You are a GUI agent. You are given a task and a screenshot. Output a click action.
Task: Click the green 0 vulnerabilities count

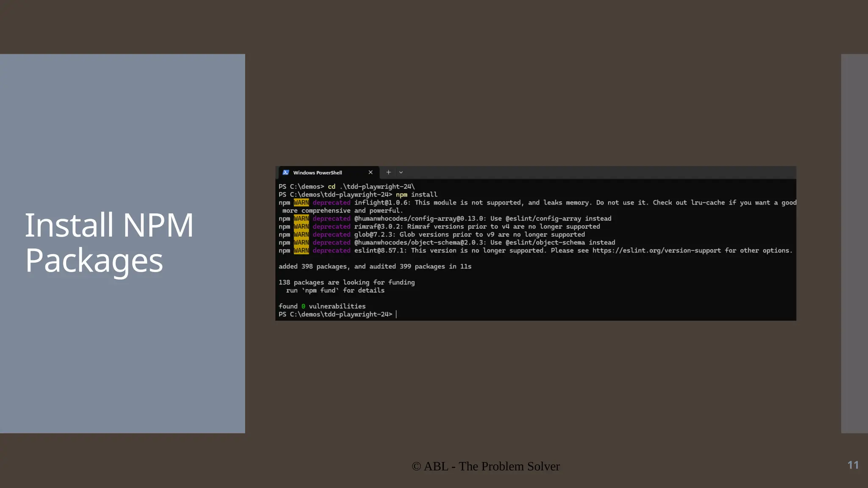pyautogui.click(x=303, y=306)
